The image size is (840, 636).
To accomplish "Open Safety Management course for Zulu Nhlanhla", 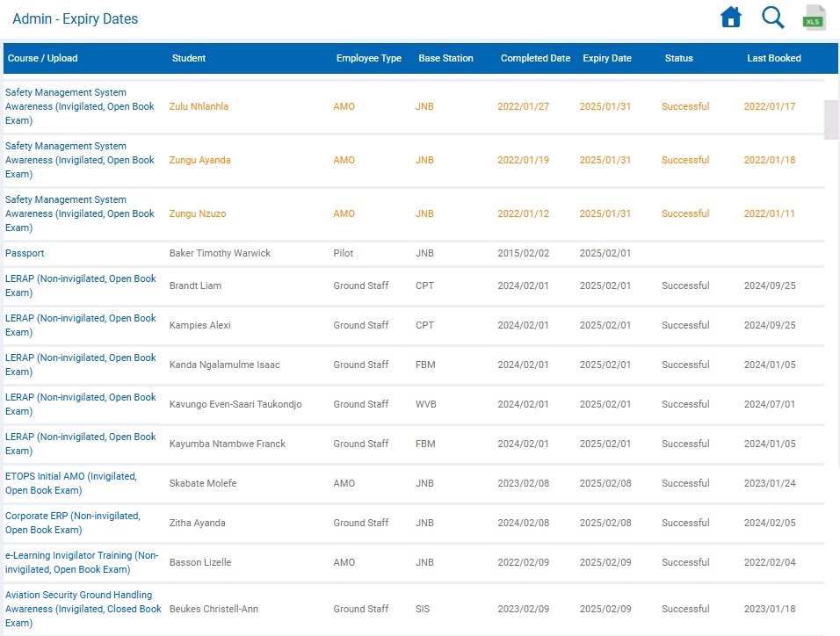I will tap(80, 106).
